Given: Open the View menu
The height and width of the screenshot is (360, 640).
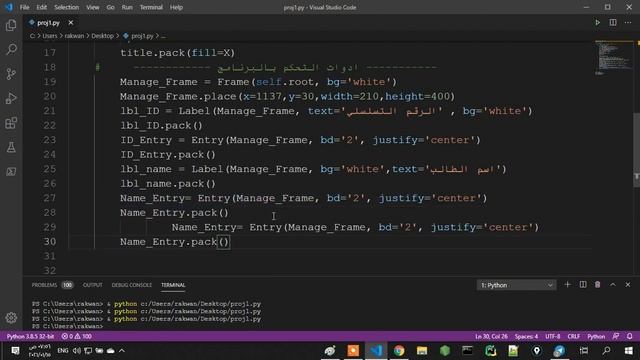Looking at the screenshot, I should pos(93,7).
